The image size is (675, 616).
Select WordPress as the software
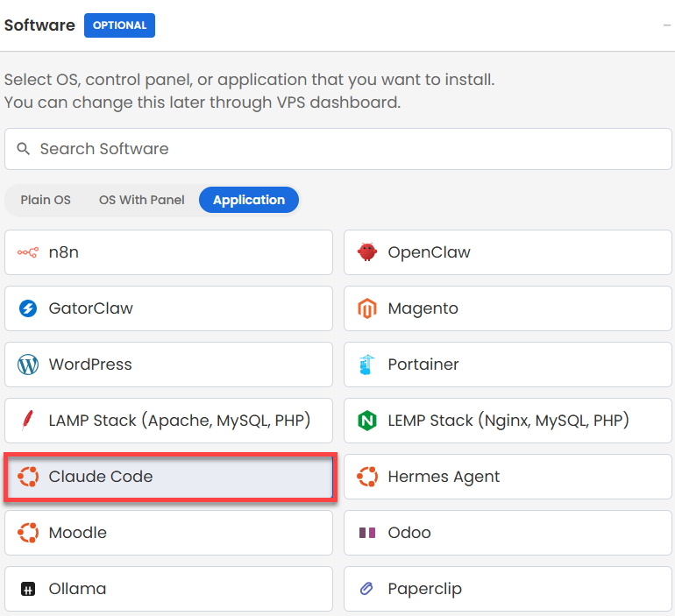pyautogui.click(x=168, y=365)
